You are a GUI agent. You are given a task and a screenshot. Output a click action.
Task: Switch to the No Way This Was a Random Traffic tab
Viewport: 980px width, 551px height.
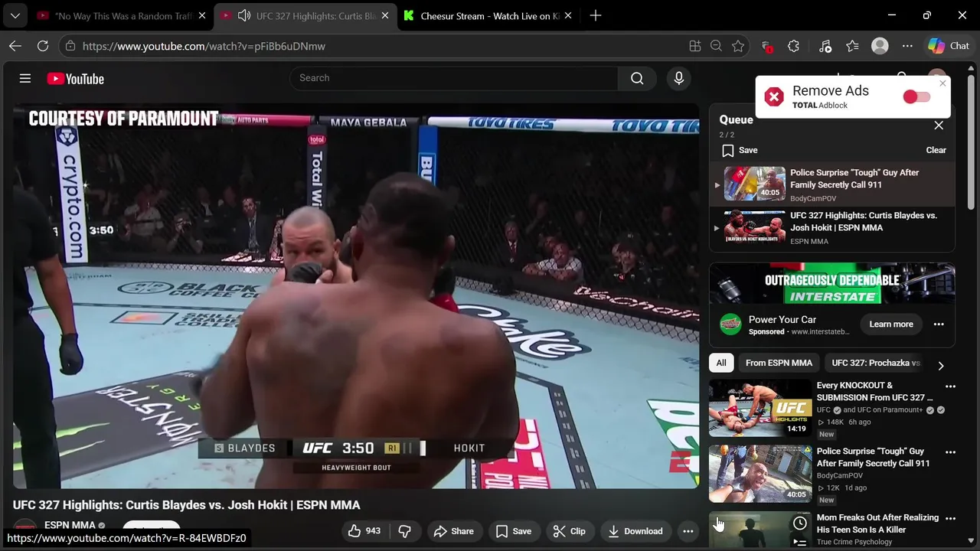click(122, 16)
